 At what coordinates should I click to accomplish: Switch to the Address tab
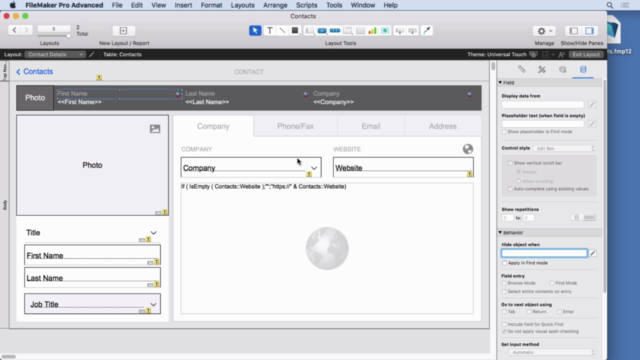442,126
